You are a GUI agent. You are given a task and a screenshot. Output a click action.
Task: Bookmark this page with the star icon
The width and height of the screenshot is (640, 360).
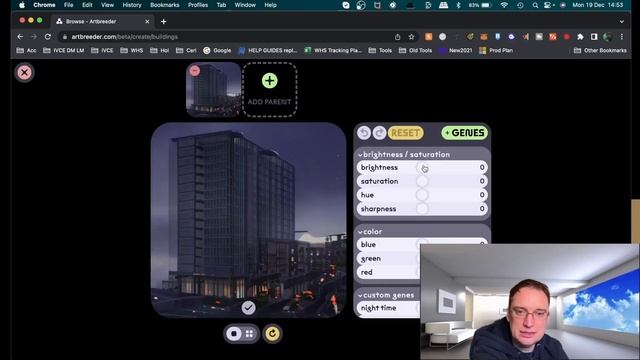[411, 37]
